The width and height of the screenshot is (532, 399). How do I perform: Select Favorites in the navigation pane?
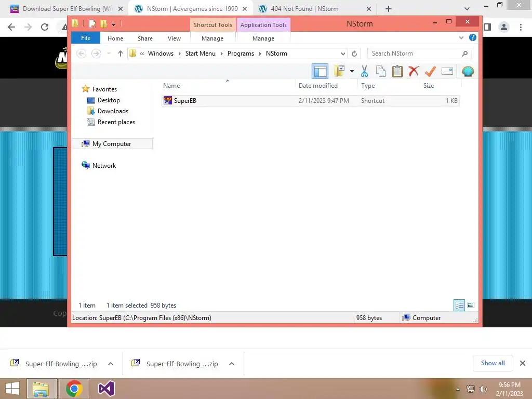(x=104, y=89)
